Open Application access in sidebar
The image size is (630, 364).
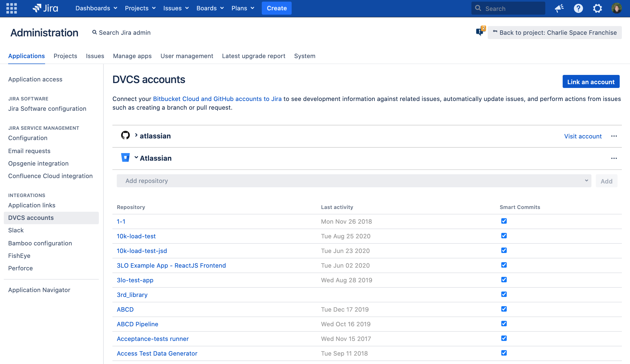(x=35, y=79)
